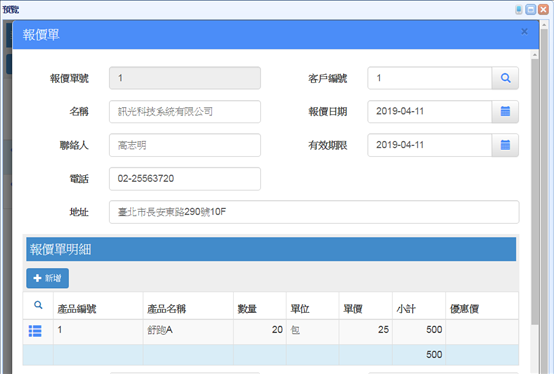The image size is (554, 374).
Task: Click the 報價單號 input field
Action: (x=185, y=78)
